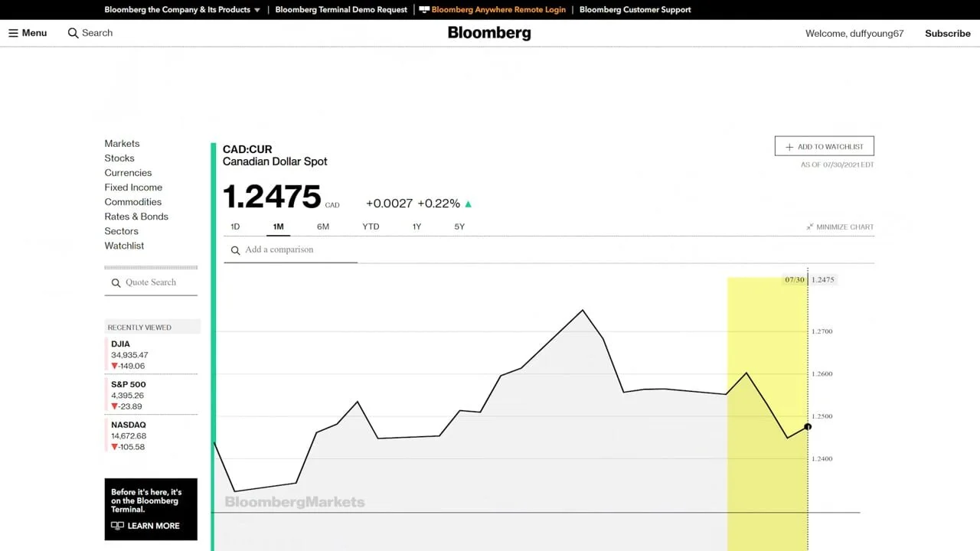The width and height of the screenshot is (980, 551).
Task: Switch chart to 6M range
Action: tap(323, 227)
